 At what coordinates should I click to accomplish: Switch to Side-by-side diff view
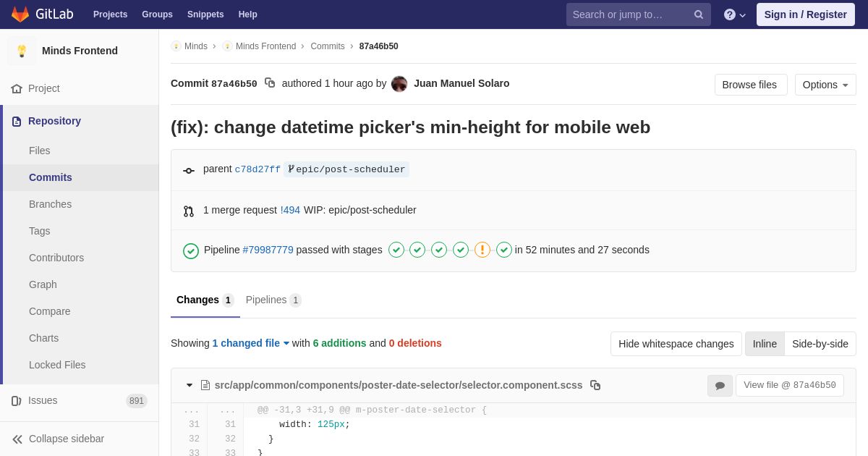pyautogui.click(x=820, y=344)
